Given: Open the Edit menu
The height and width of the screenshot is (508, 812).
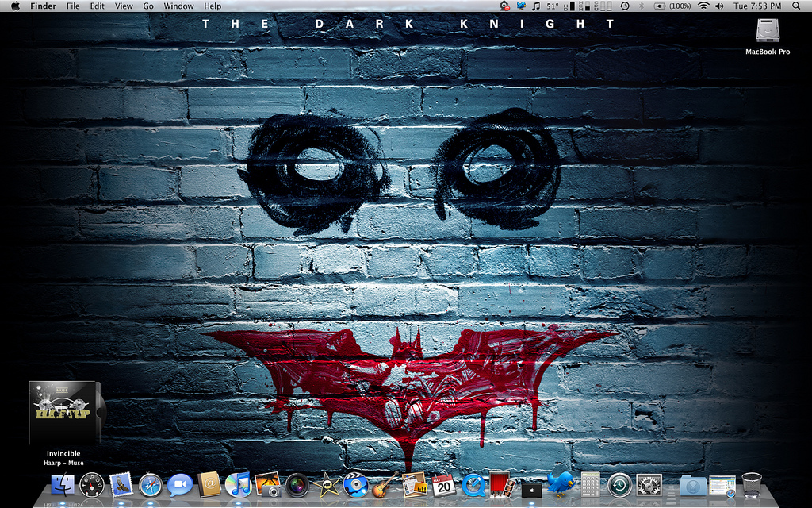Looking at the screenshot, I should tap(97, 6).
